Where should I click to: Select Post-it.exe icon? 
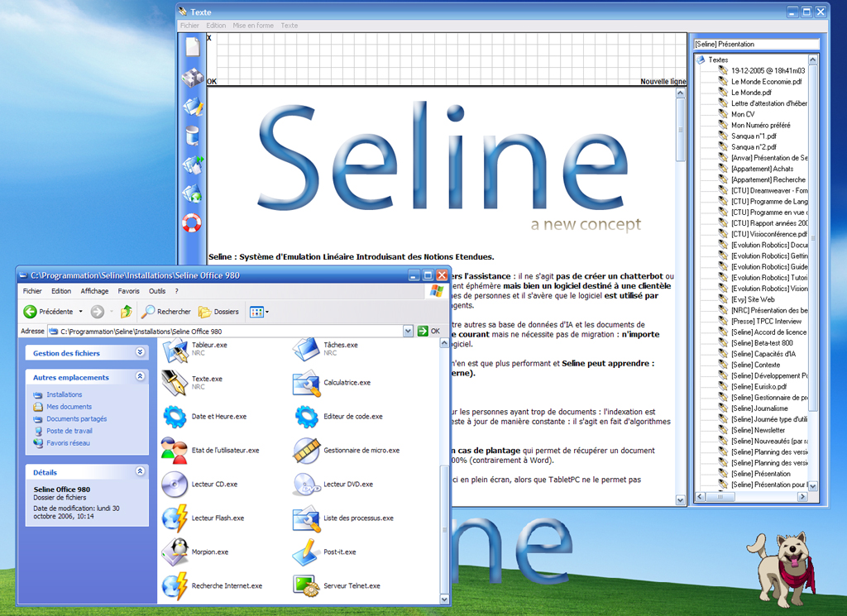click(x=306, y=552)
